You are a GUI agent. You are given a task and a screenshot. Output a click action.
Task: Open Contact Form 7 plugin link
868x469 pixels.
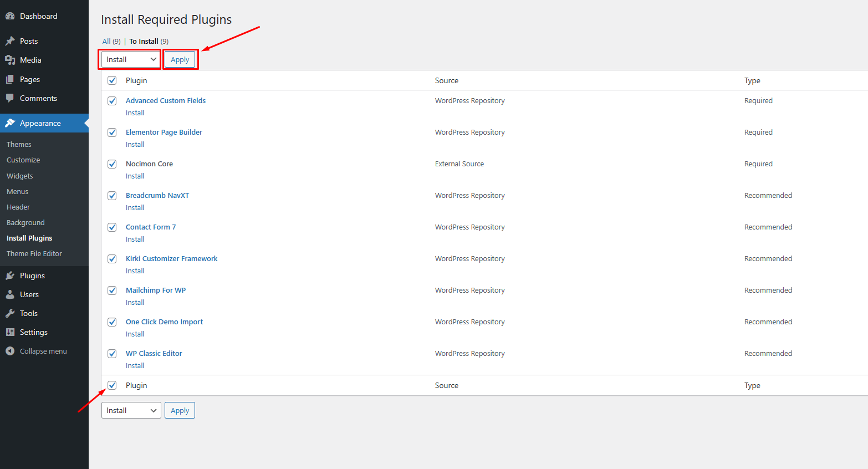point(151,227)
